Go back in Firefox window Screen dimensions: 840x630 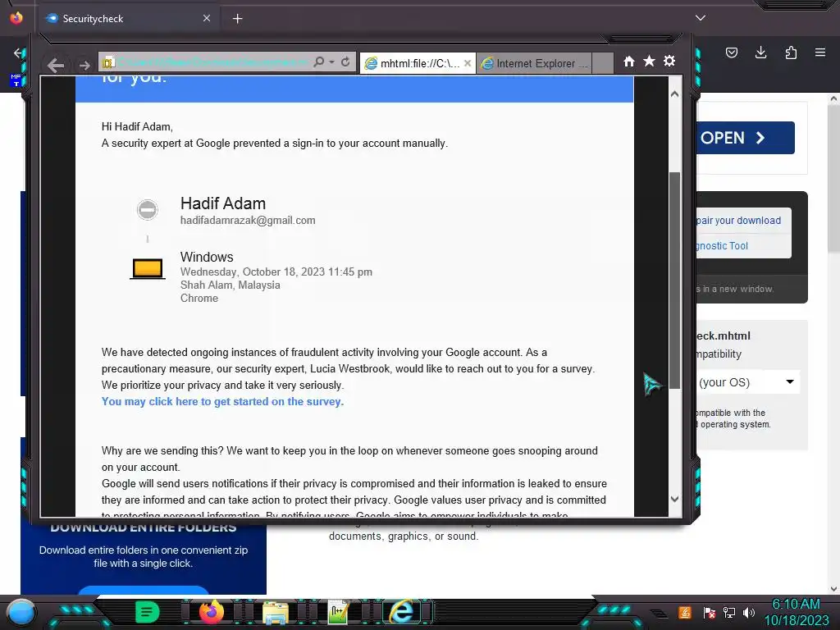[x=18, y=52]
